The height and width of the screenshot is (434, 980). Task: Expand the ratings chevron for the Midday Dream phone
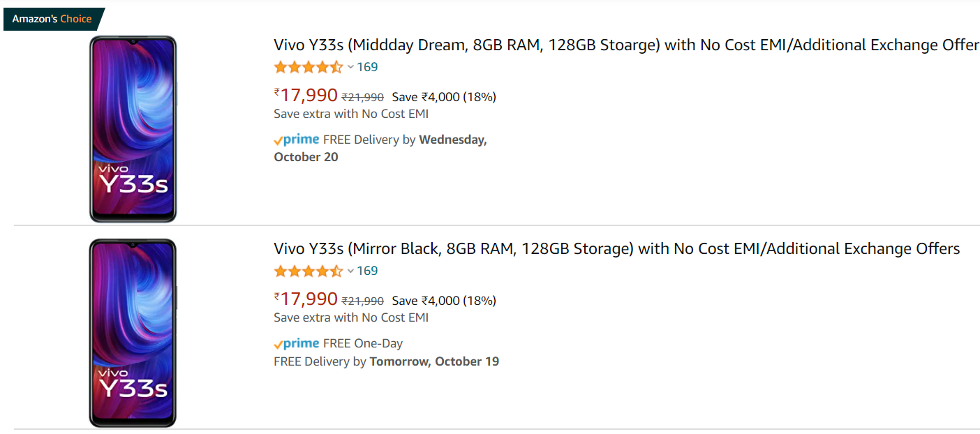click(350, 68)
